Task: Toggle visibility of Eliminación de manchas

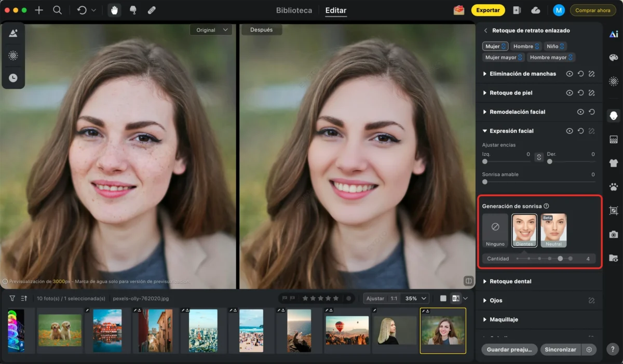Action: click(x=570, y=74)
